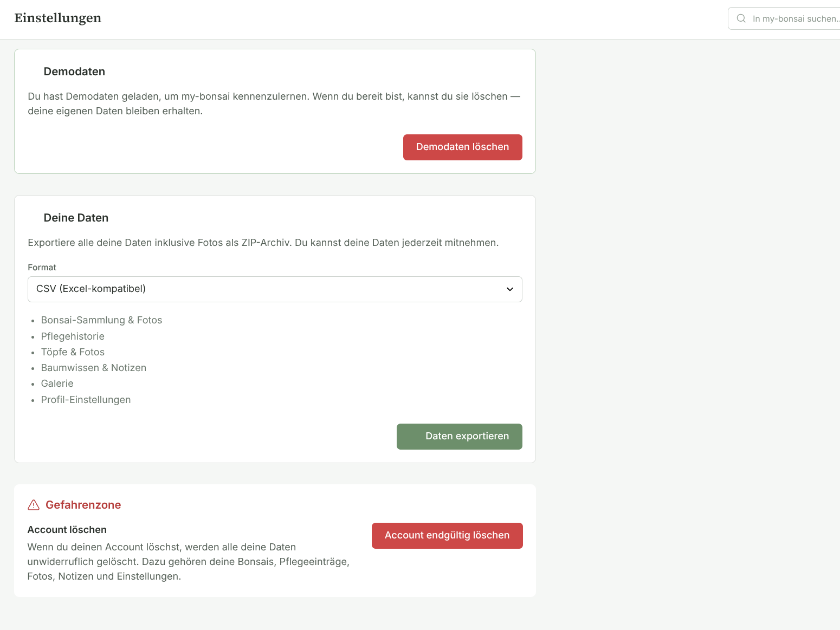Select the Bonsai-Sammlung & Fotos list entry
The width and height of the screenshot is (840, 630).
click(x=101, y=320)
